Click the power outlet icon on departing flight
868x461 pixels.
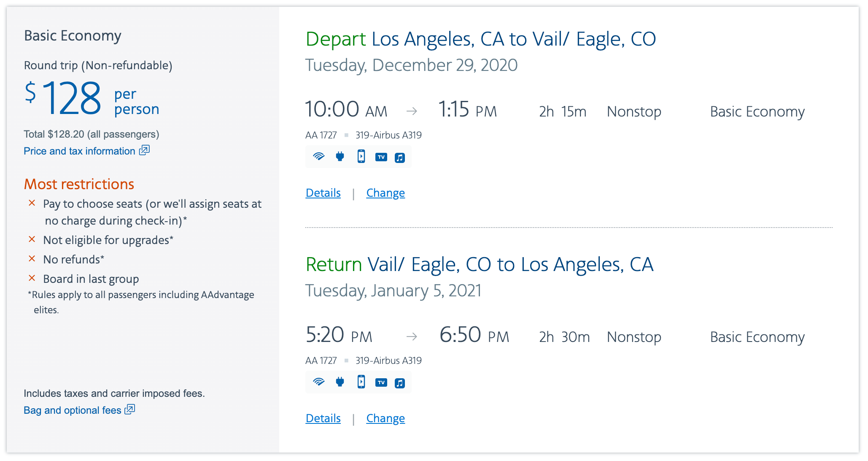[x=340, y=157]
